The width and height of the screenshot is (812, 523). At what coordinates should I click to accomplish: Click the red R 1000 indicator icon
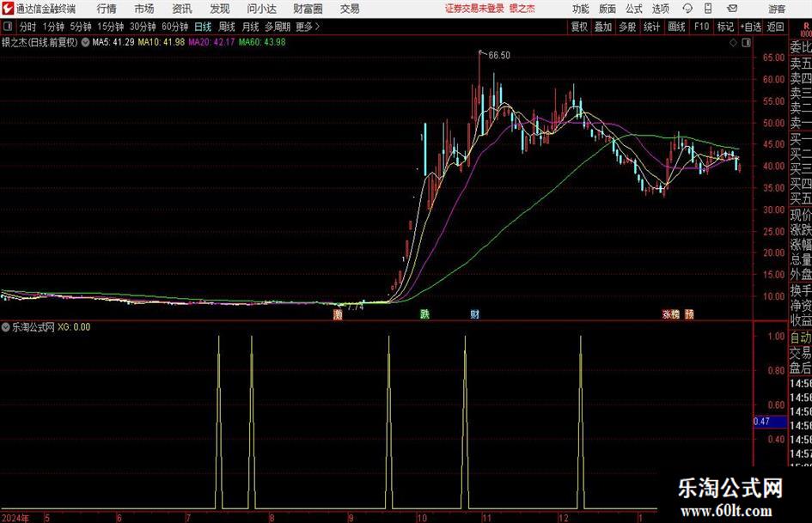(806, 29)
